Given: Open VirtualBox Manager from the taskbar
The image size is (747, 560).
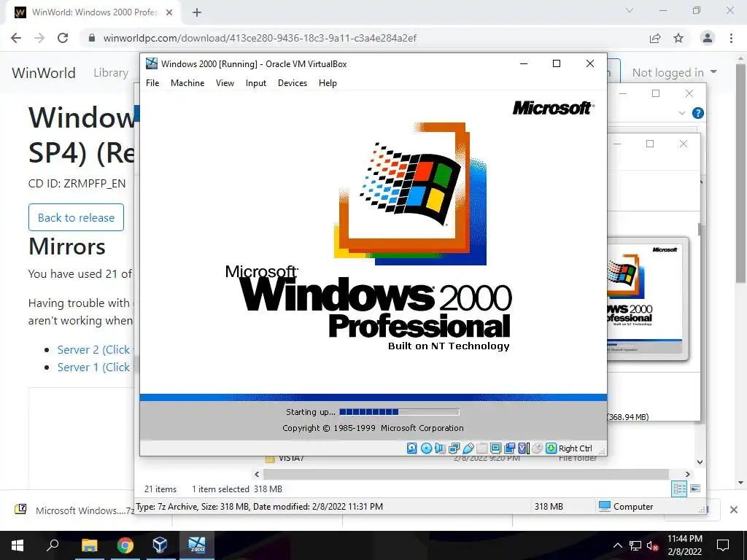Looking at the screenshot, I should pyautogui.click(x=160, y=545).
